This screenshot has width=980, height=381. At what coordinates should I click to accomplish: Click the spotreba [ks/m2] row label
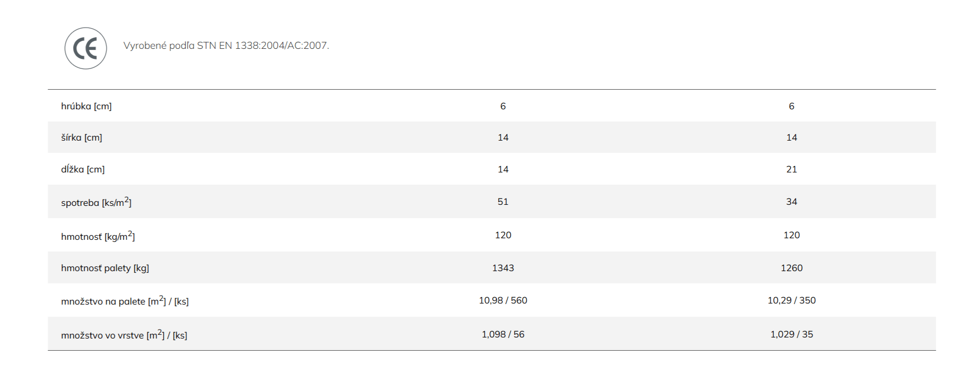pos(96,202)
